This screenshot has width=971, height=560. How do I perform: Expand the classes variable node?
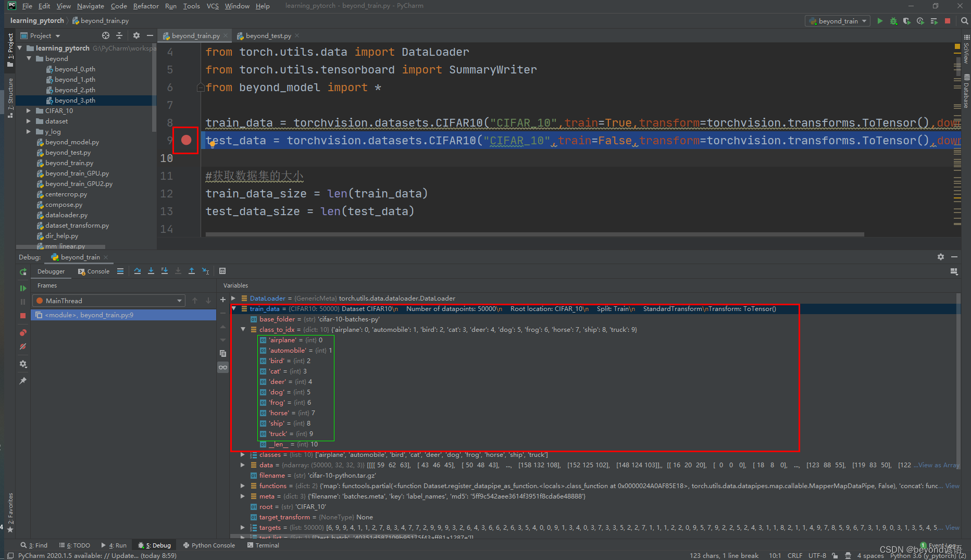(243, 454)
